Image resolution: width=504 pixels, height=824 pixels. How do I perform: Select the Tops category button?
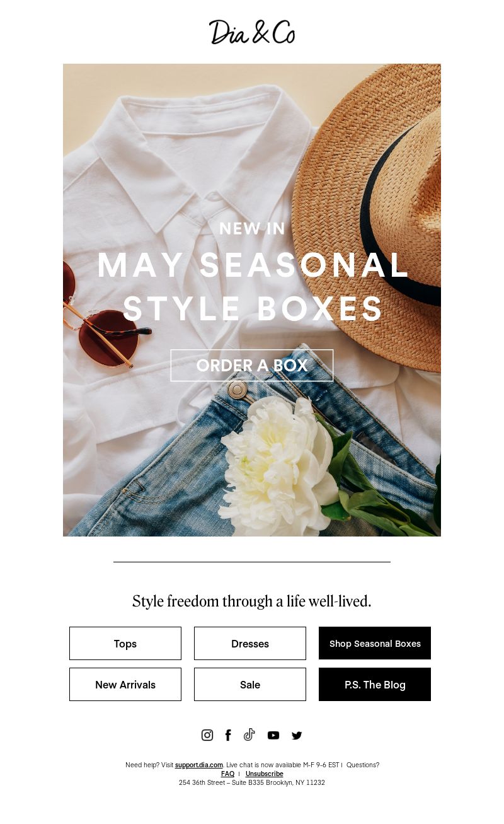(125, 644)
